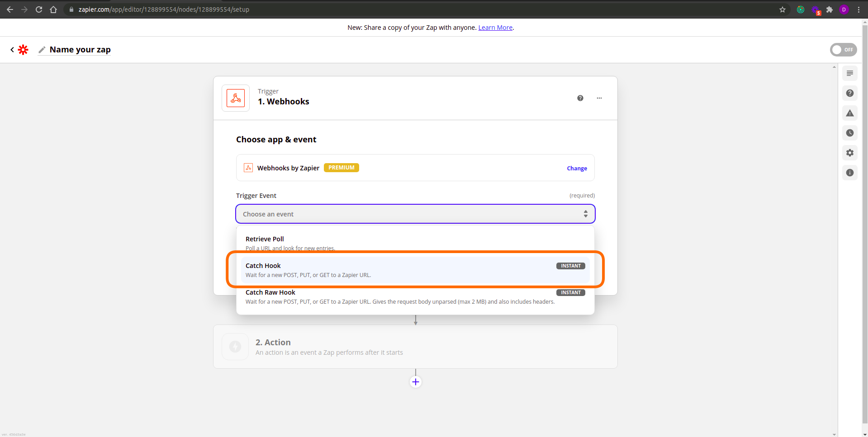Open the Chrome three-dot menu

859,9
